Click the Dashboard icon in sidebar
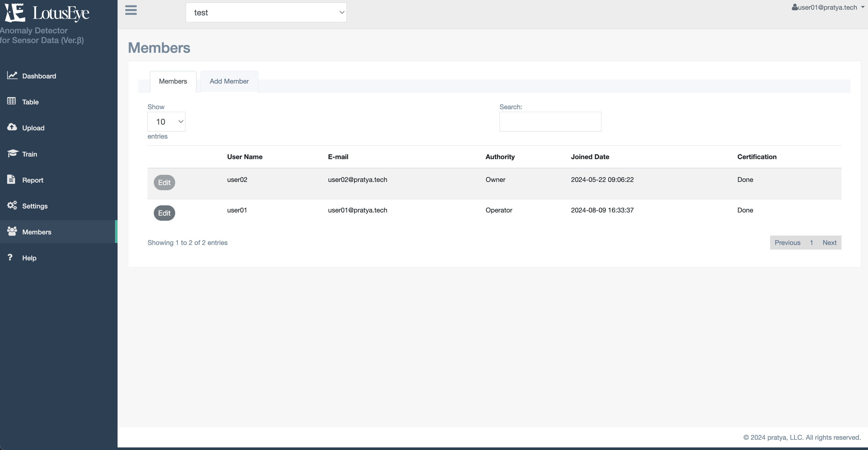This screenshot has height=450, width=868. pos(12,75)
